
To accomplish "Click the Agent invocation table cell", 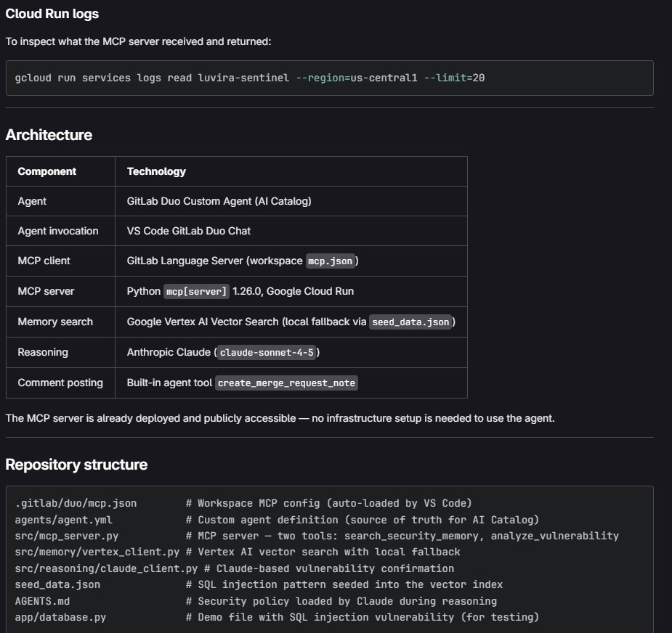I will click(x=58, y=231).
